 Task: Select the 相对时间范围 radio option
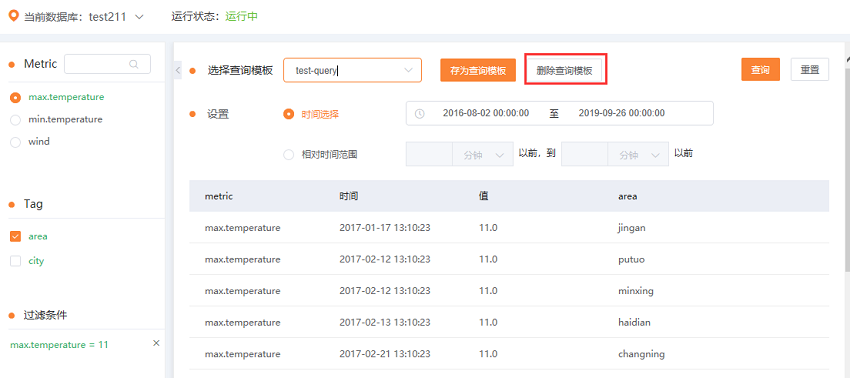click(x=289, y=155)
